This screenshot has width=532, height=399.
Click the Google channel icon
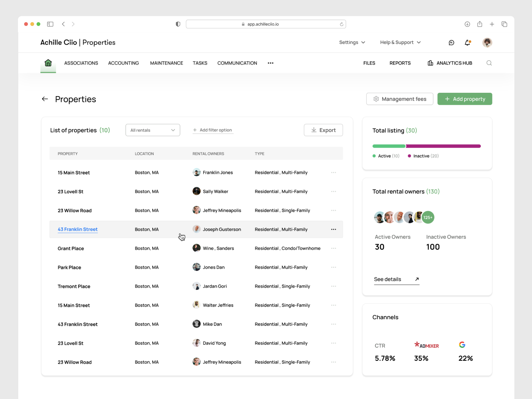coord(462,345)
